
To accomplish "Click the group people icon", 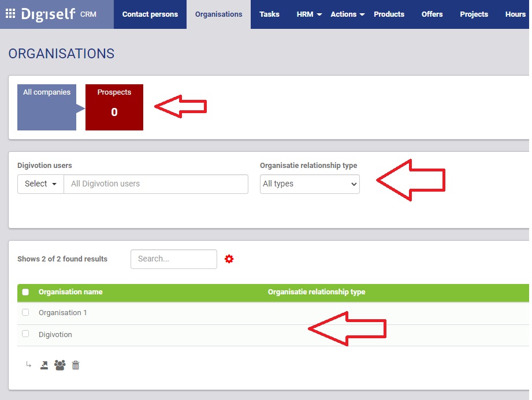I will (x=59, y=365).
